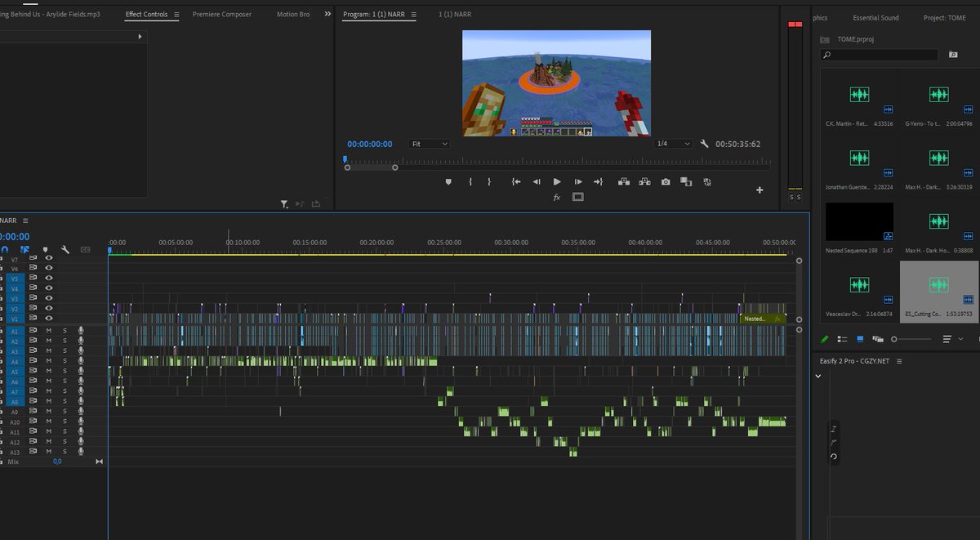
Task: Open the Program monitor settings wrench
Action: point(706,144)
